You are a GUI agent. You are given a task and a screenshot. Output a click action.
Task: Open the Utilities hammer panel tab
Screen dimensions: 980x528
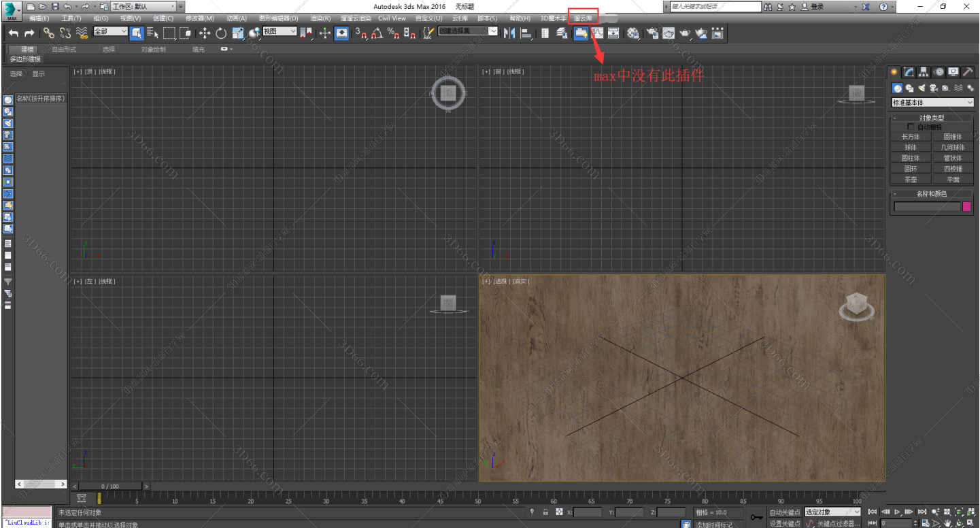pyautogui.click(x=968, y=72)
